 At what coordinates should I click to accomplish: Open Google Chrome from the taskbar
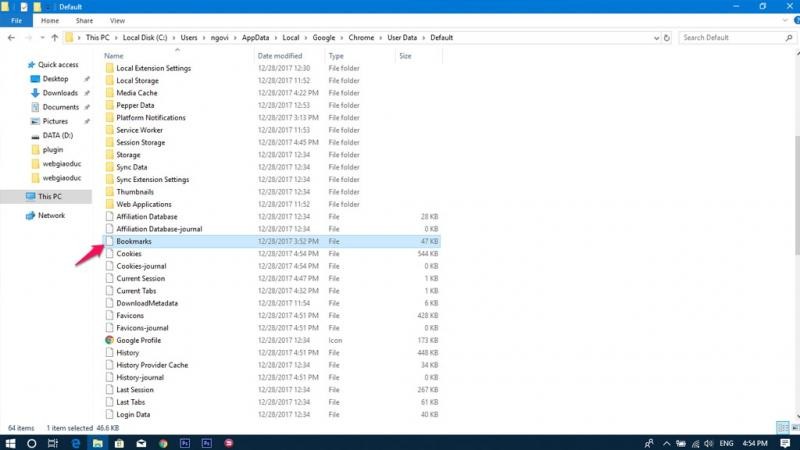tap(162, 441)
